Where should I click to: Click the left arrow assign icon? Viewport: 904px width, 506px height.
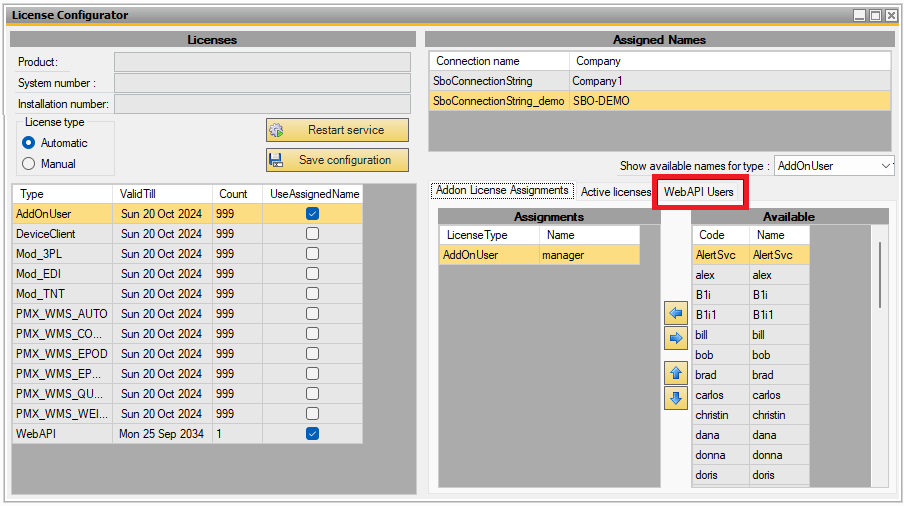click(676, 313)
